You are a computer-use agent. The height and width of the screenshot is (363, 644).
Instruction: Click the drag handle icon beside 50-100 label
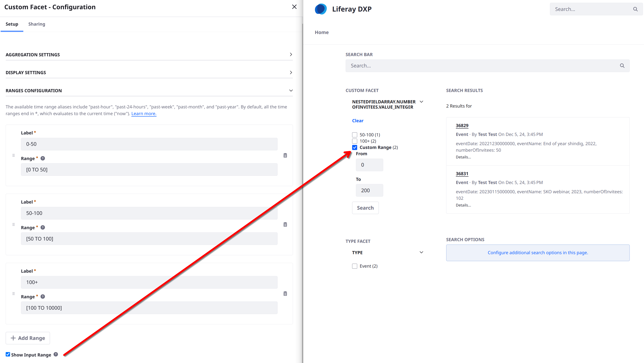point(13,224)
